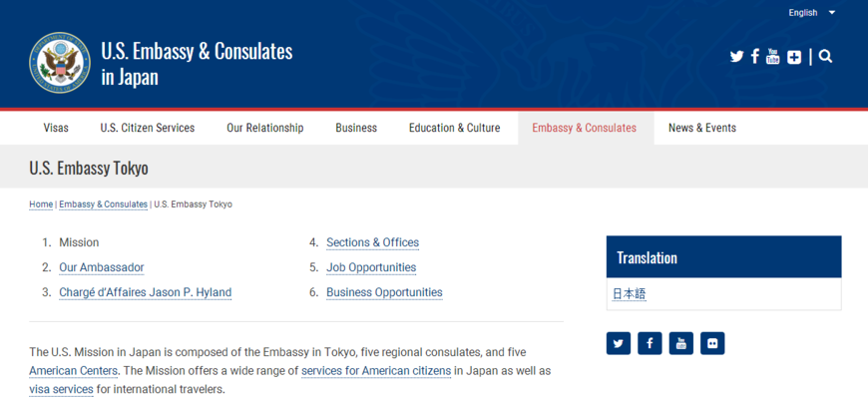The height and width of the screenshot is (401, 868).
Task: Click the American Centers link in paragraph
Action: coord(73,371)
